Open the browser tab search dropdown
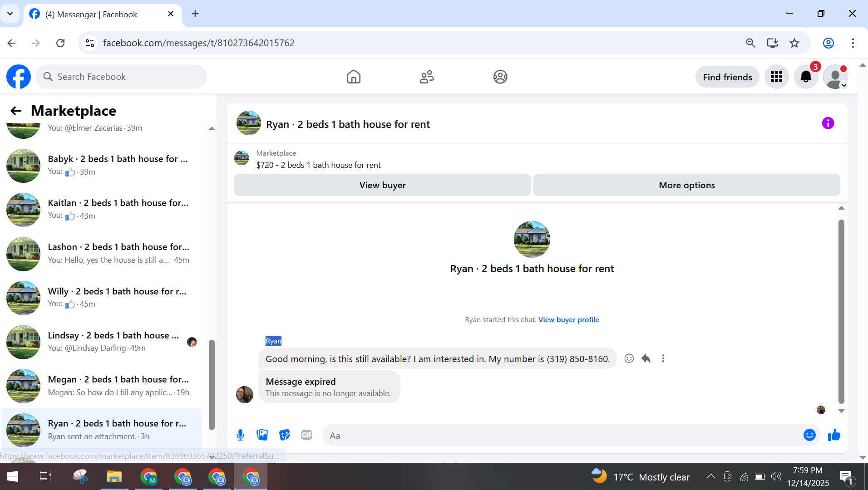This screenshot has height=490, width=868. (10, 14)
